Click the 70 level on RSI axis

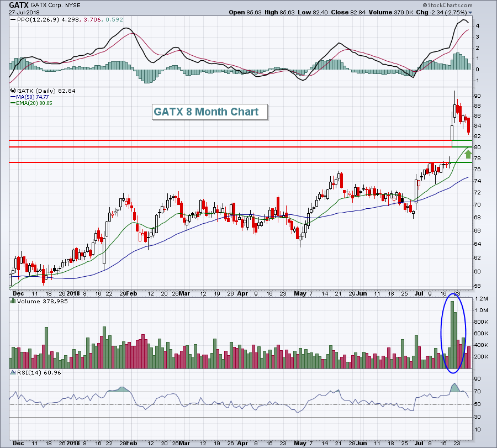pyautogui.click(x=477, y=392)
